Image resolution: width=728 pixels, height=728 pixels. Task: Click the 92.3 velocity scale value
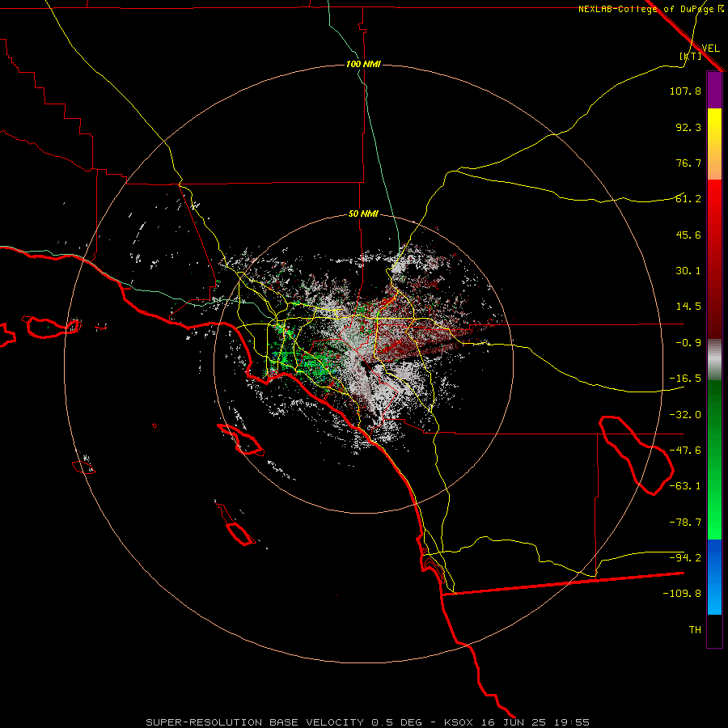[x=688, y=127]
